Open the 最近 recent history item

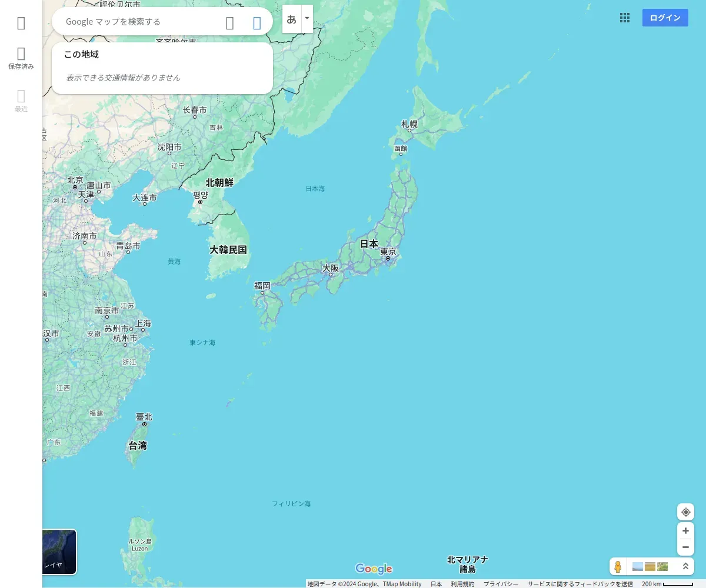(21, 101)
